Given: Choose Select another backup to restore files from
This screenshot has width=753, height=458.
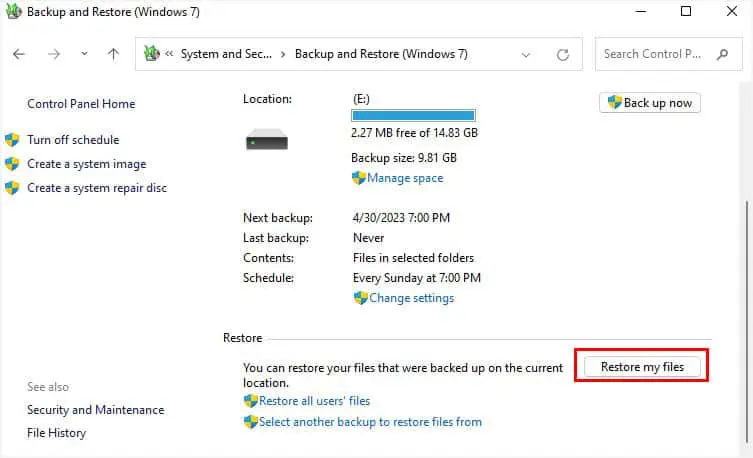Looking at the screenshot, I should (370, 422).
